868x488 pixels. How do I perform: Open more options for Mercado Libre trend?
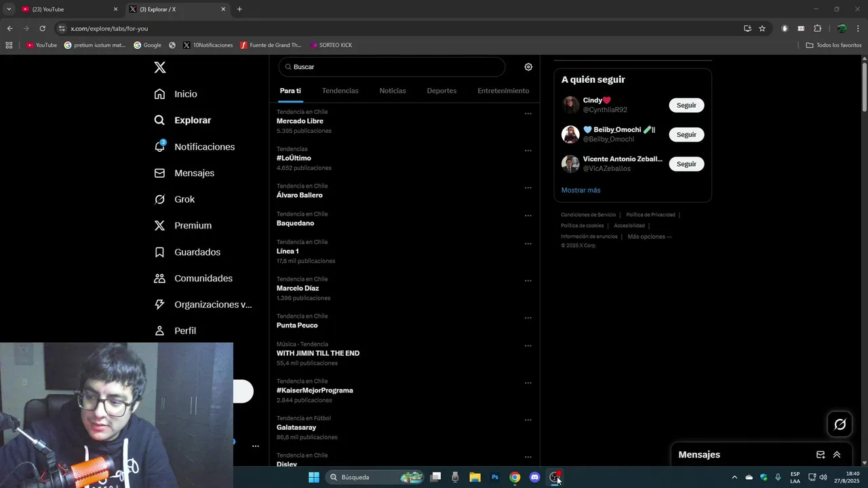point(528,114)
